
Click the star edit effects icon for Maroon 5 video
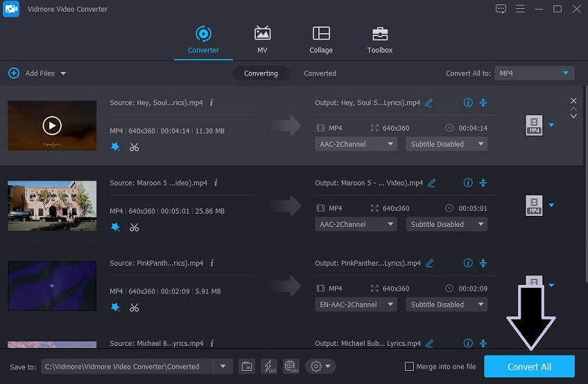(x=115, y=227)
